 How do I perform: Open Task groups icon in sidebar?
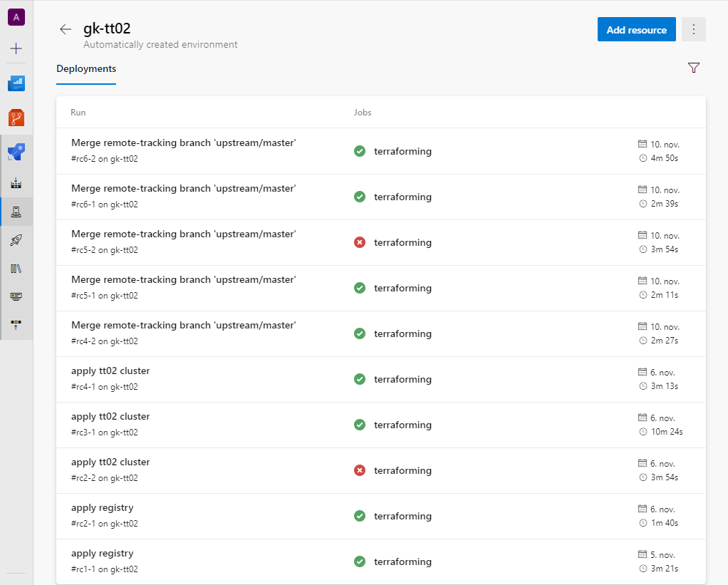(x=16, y=296)
